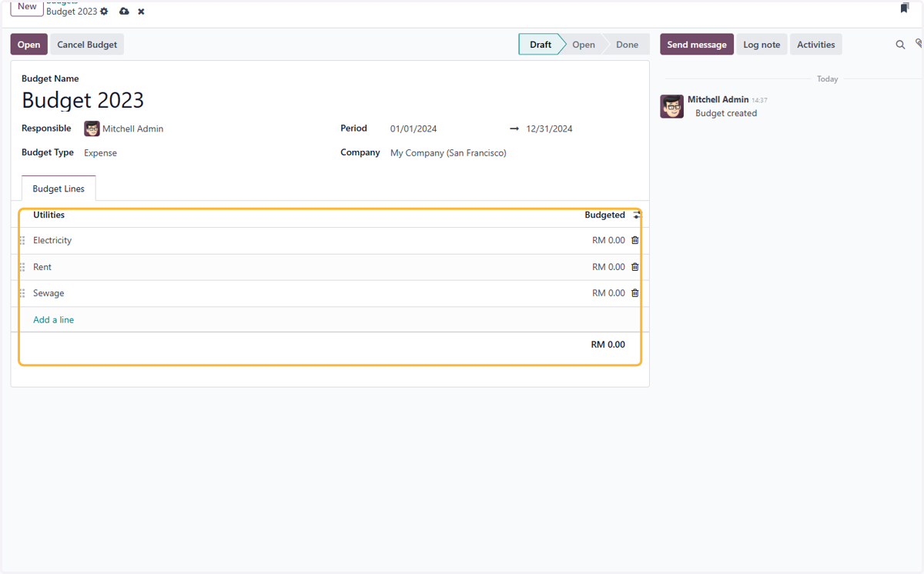Click the Open budget button

(28, 45)
